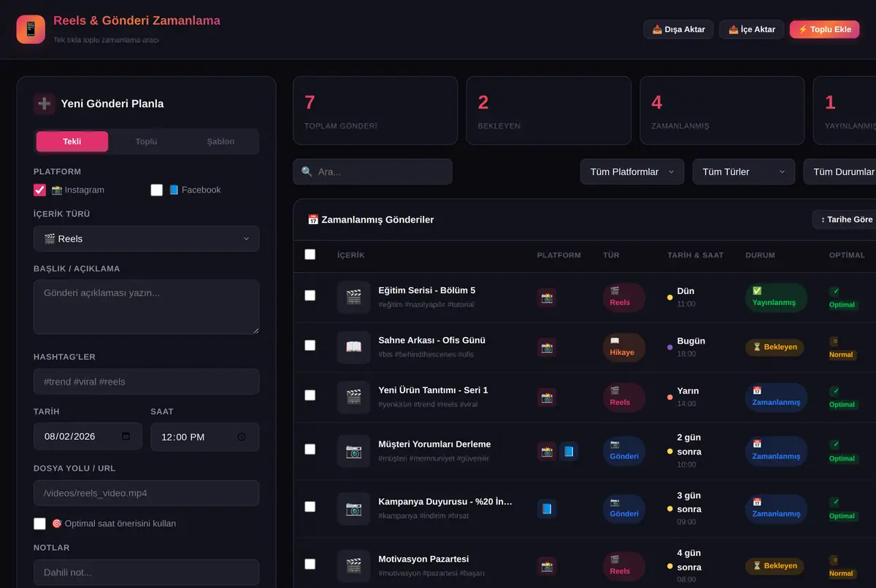Click the camera thumbnail of Müşteri Yorumları Derleme
The width and height of the screenshot is (876, 588).
pyautogui.click(x=353, y=451)
